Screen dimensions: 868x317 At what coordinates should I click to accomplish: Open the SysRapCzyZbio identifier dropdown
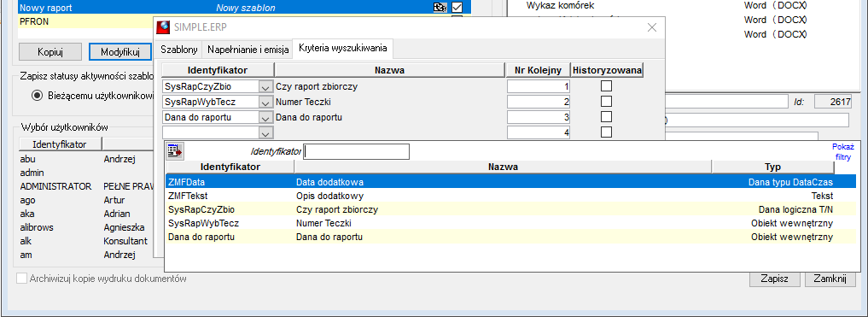266,87
